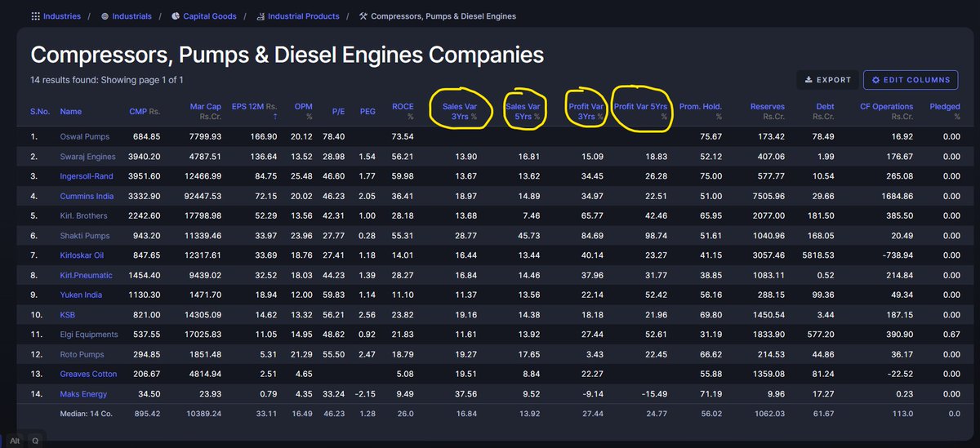Image resolution: width=980 pixels, height=448 pixels.
Task: Click Elgi Equipments pledged value 0.67
Action: [x=951, y=335]
